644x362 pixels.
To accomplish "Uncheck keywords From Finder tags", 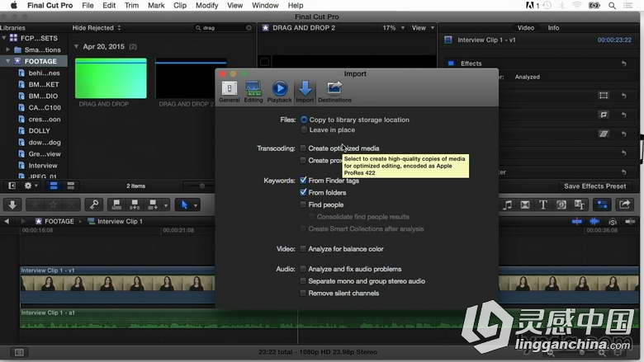I will point(303,181).
